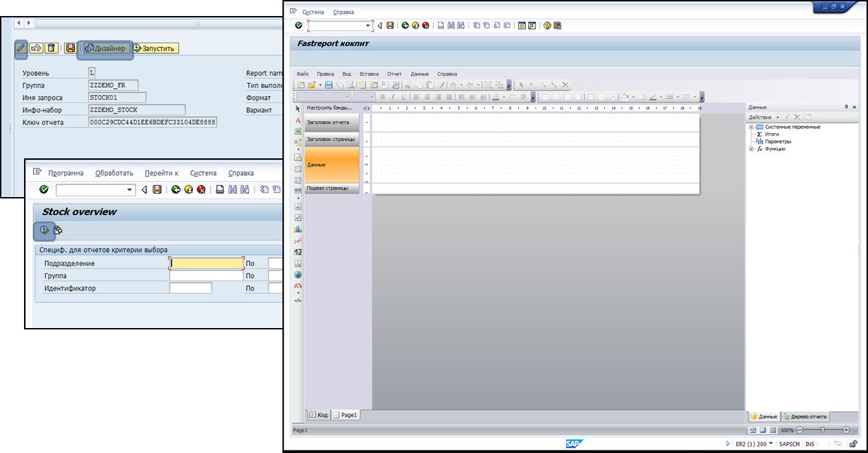Viewport: 868px width, 453px height.
Task: Click the Запустить button
Action: (x=155, y=48)
